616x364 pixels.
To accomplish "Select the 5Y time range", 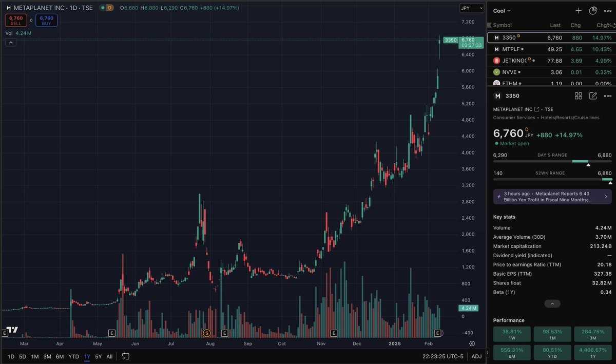I will [98, 356].
